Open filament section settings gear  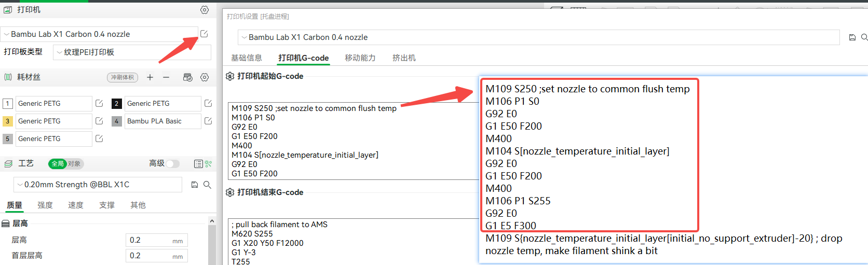pyautogui.click(x=205, y=77)
